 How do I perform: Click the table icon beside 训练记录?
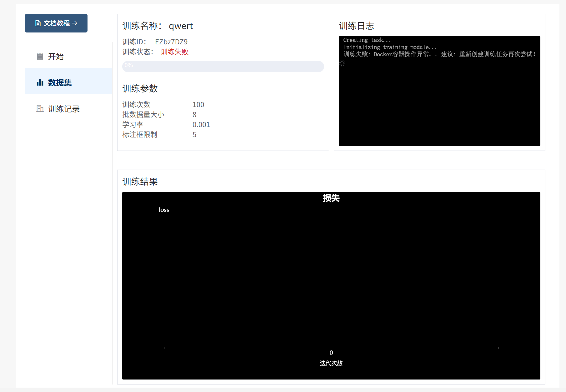pos(40,109)
